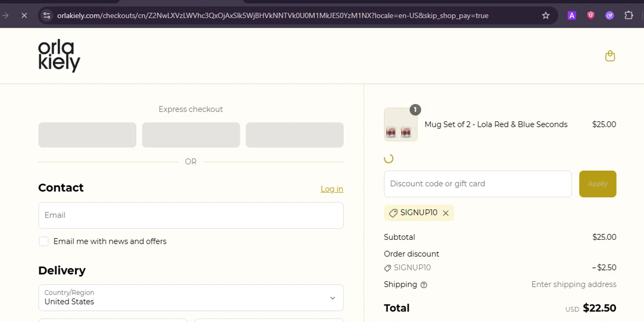This screenshot has width=644, height=322.
Task: Click the Delivery heading
Action: pyautogui.click(x=62, y=270)
